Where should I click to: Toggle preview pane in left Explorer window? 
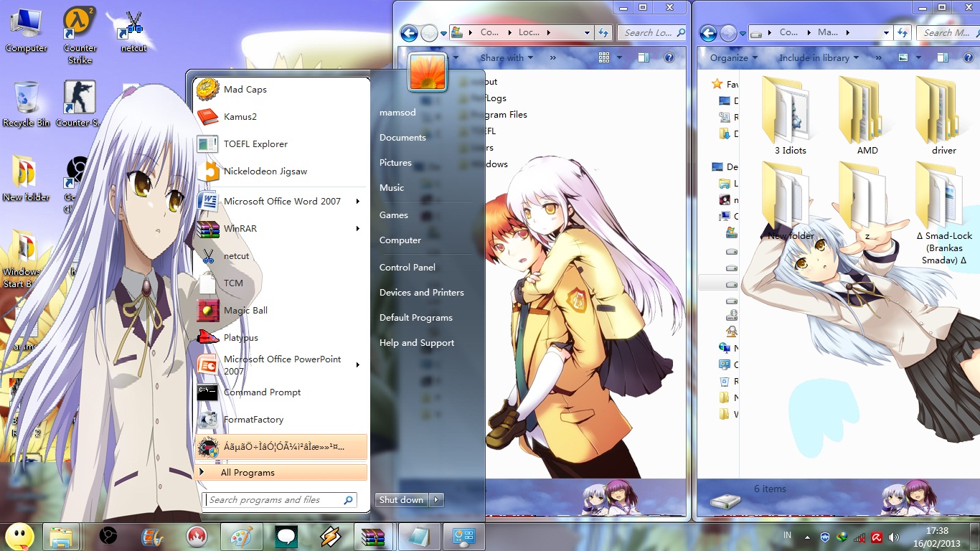tap(643, 57)
